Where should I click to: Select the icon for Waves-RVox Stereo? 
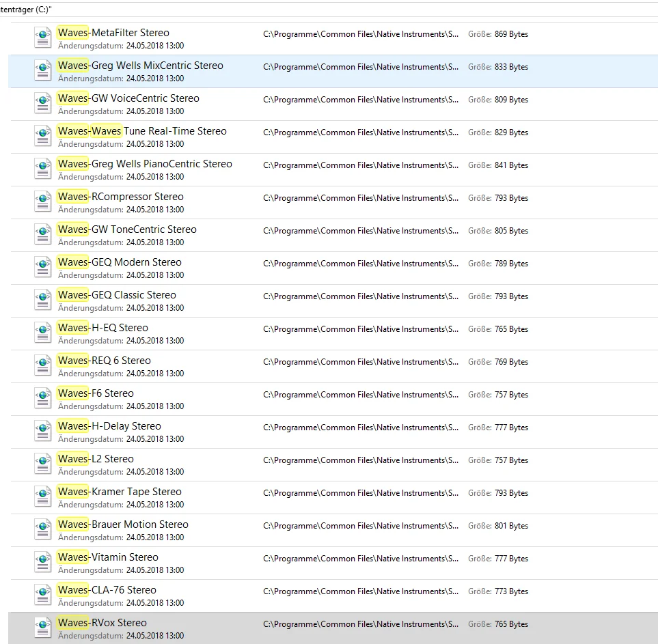(x=43, y=628)
